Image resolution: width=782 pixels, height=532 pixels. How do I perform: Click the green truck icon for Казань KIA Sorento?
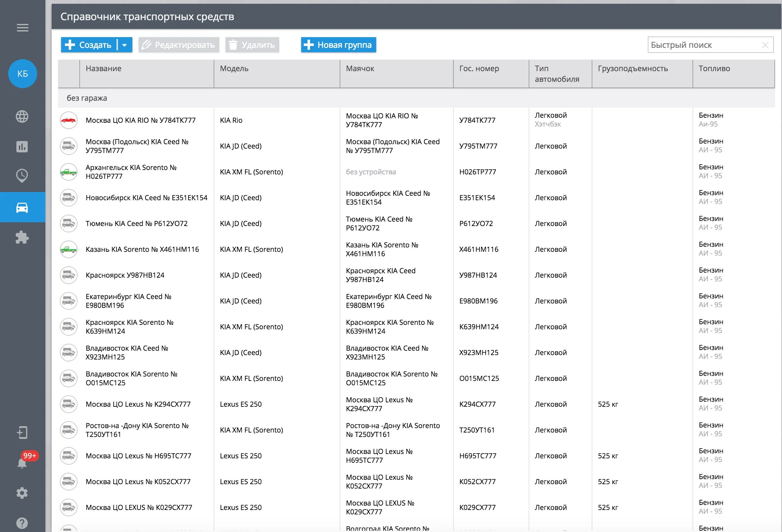tap(69, 249)
